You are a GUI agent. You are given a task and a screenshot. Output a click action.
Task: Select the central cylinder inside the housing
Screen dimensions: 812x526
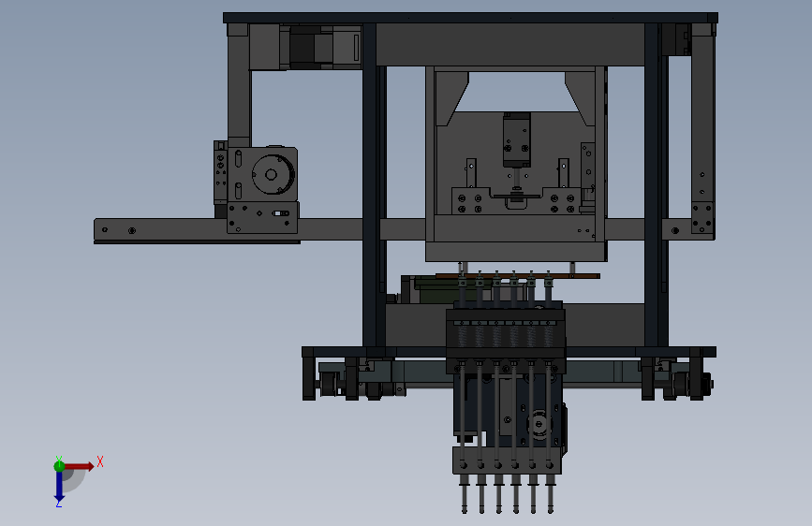click(517, 140)
